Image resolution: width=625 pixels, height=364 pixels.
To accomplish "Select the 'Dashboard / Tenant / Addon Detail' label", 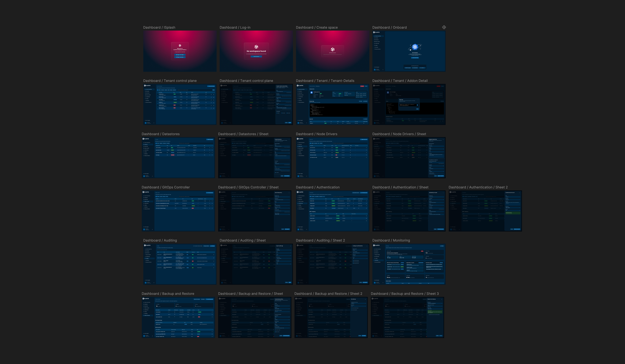I will (x=400, y=81).
